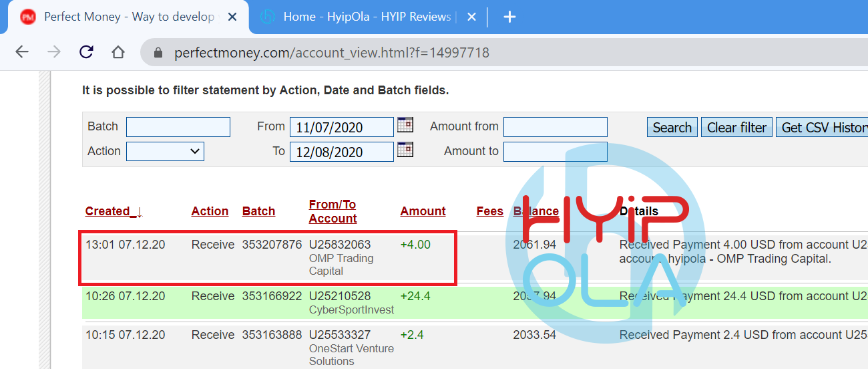Screen dimensions: 868x369
Task: Click the 13:01 07.12.20 timestamp
Action: pyautogui.click(x=125, y=245)
